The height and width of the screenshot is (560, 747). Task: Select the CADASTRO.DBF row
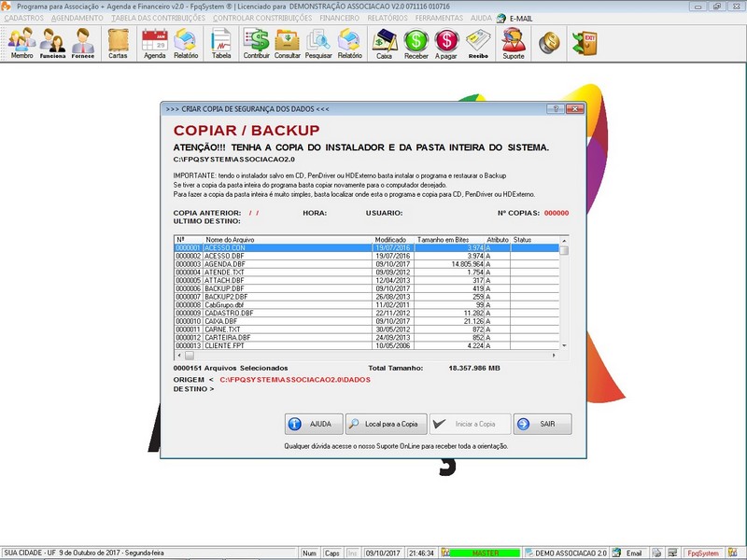click(366, 313)
